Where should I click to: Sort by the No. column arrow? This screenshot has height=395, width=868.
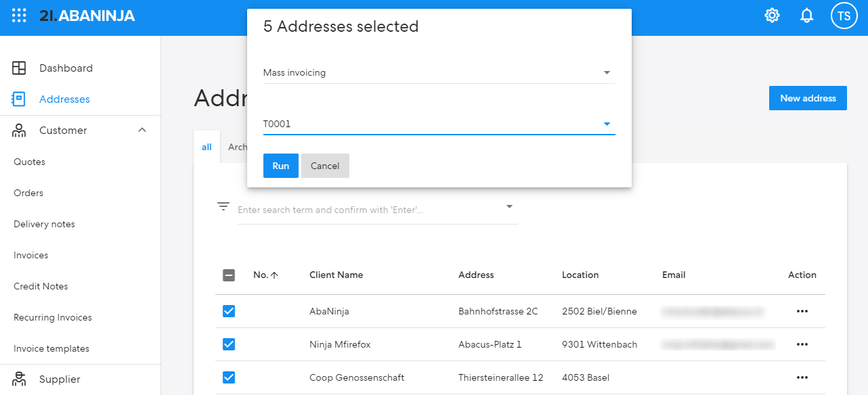(274, 275)
